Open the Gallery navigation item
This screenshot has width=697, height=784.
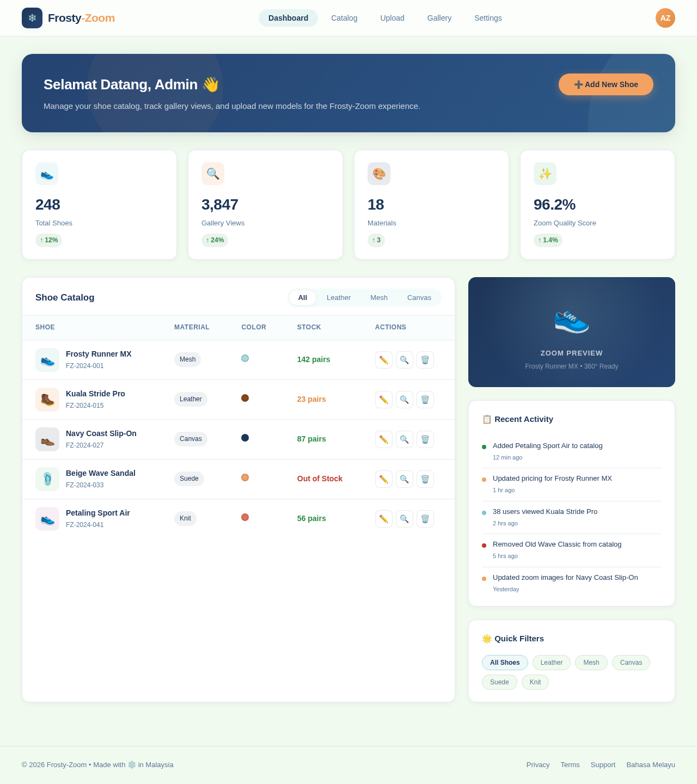pos(439,18)
